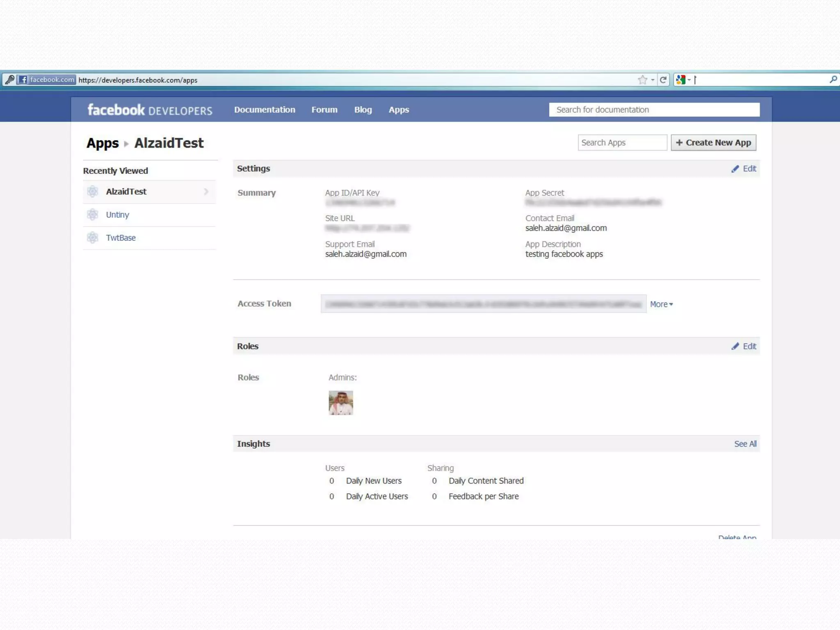Click the TwtBase app gear icon

click(93, 237)
